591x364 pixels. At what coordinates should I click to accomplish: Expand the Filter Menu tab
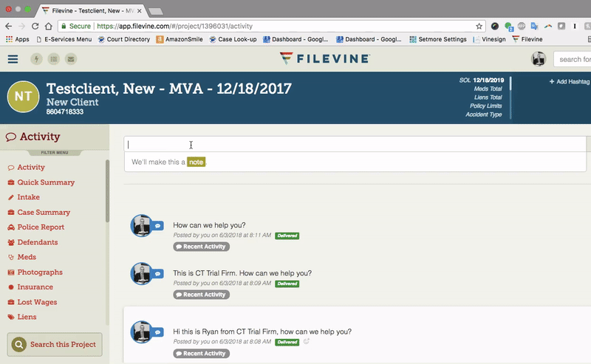point(55,153)
